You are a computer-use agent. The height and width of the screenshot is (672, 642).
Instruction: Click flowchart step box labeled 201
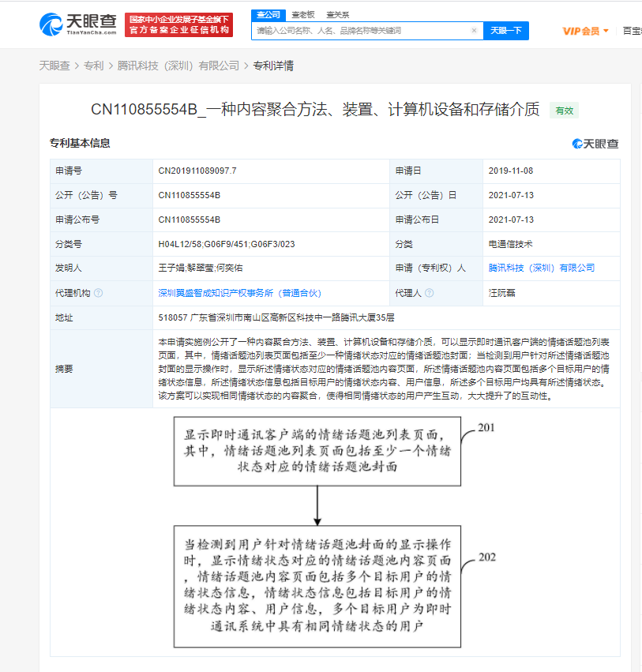(x=317, y=451)
